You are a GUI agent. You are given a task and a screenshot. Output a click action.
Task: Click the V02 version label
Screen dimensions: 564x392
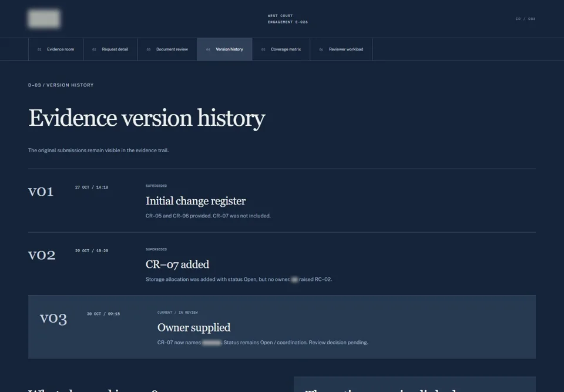click(42, 255)
